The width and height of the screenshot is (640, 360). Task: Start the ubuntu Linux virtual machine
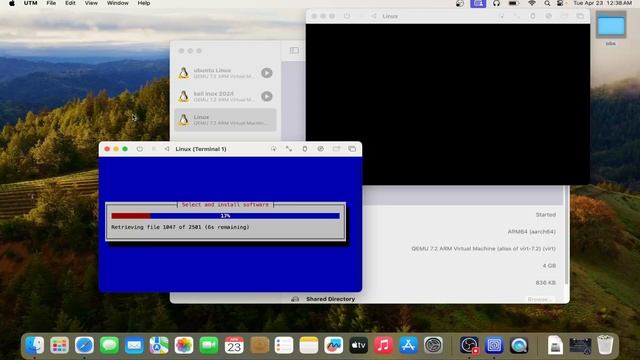pyautogui.click(x=267, y=73)
